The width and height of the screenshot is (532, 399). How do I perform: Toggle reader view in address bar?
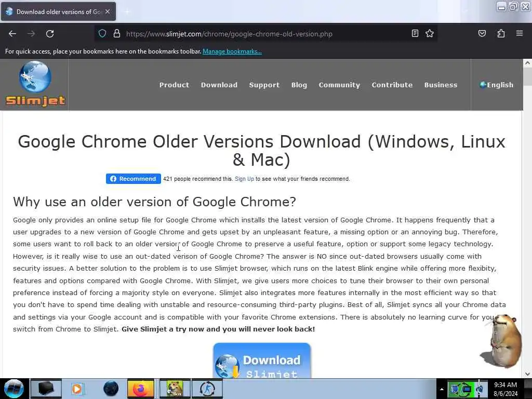pyautogui.click(x=415, y=33)
